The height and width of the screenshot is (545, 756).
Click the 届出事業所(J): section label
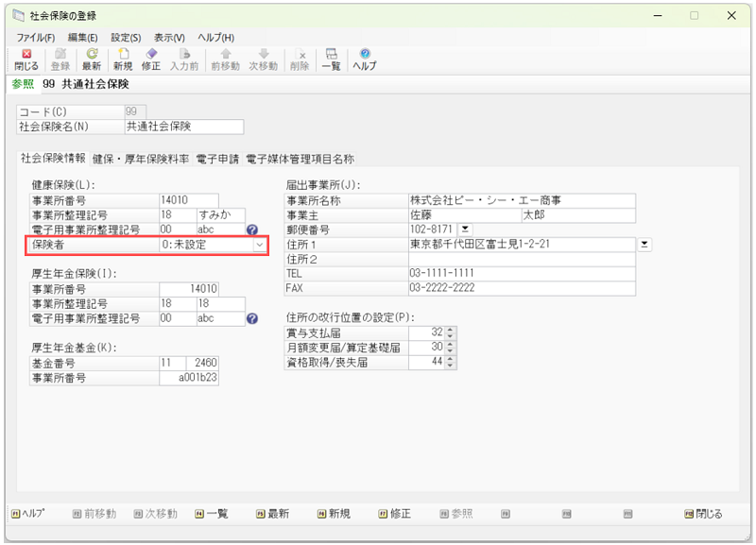(x=323, y=185)
